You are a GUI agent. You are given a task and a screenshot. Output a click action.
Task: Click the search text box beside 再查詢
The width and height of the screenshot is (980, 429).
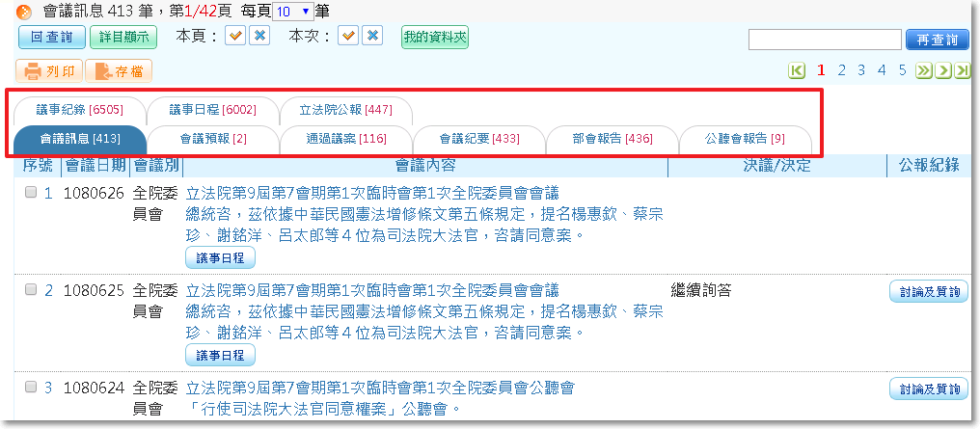click(x=825, y=39)
